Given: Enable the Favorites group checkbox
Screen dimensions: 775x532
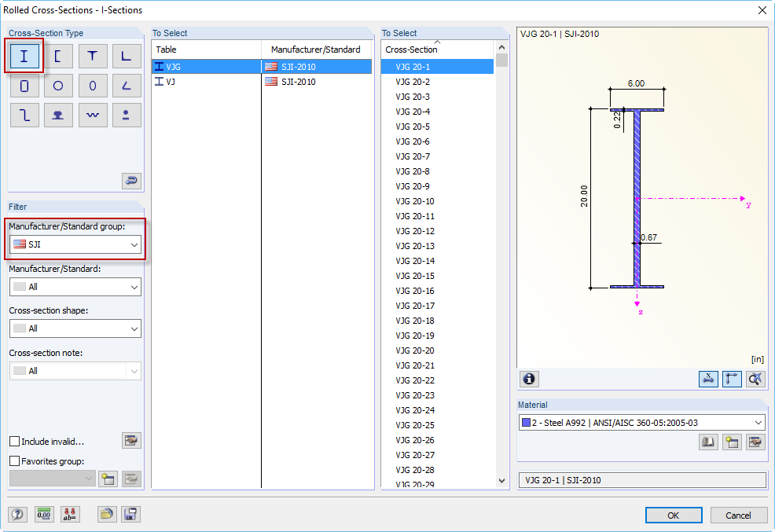Looking at the screenshot, I should tap(13, 460).
